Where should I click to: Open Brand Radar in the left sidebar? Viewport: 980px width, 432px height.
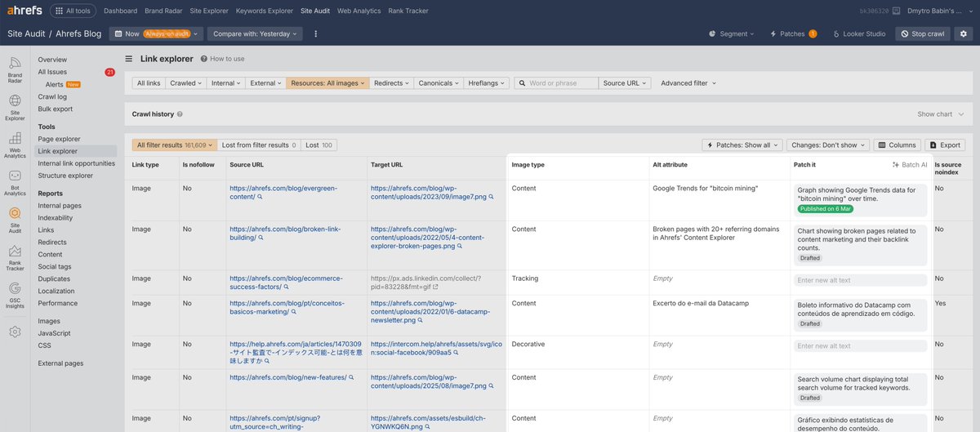tap(15, 69)
